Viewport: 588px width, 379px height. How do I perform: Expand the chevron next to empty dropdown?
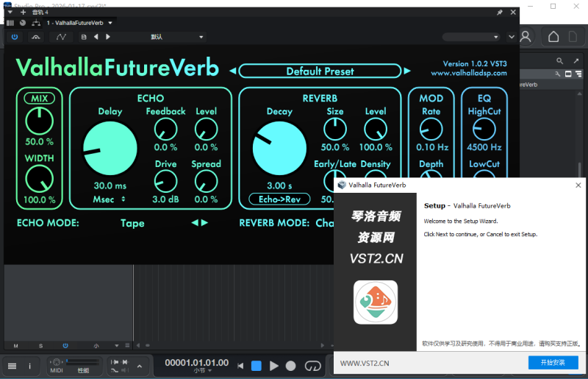tap(512, 37)
